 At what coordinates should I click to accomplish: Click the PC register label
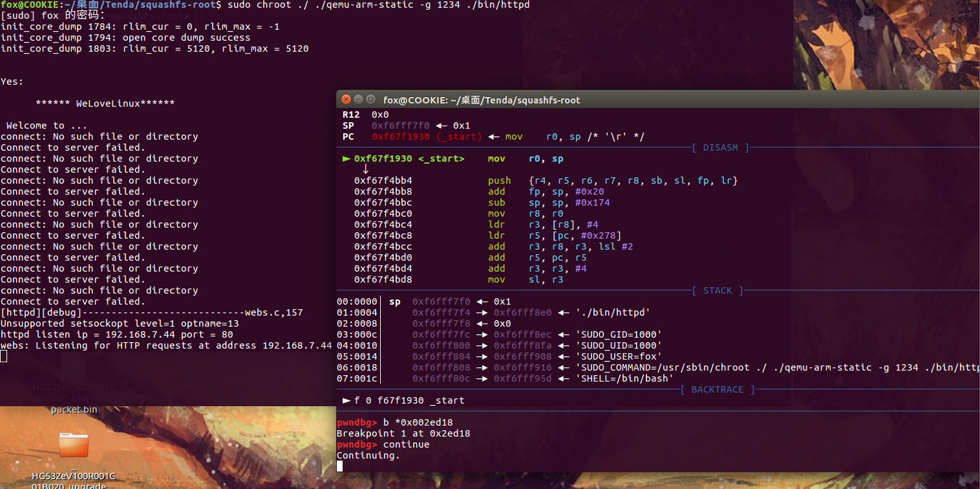tap(348, 136)
